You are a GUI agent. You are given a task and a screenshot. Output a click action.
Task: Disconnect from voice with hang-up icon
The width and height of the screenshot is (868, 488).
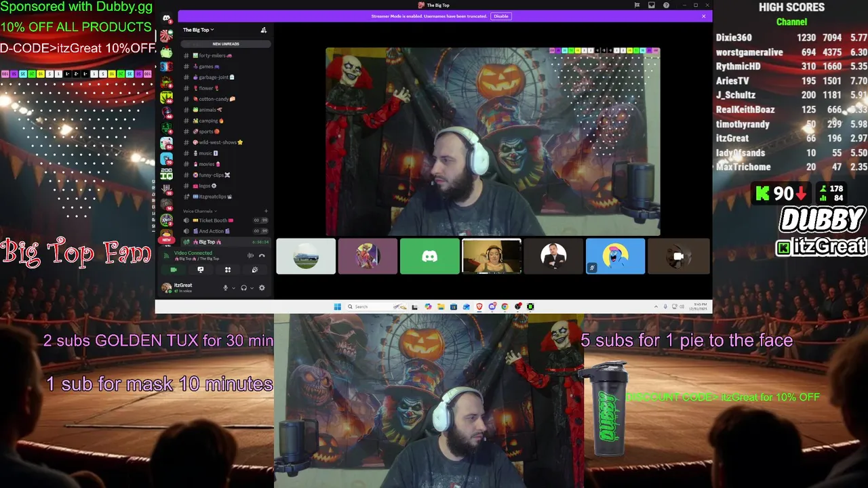click(262, 256)
